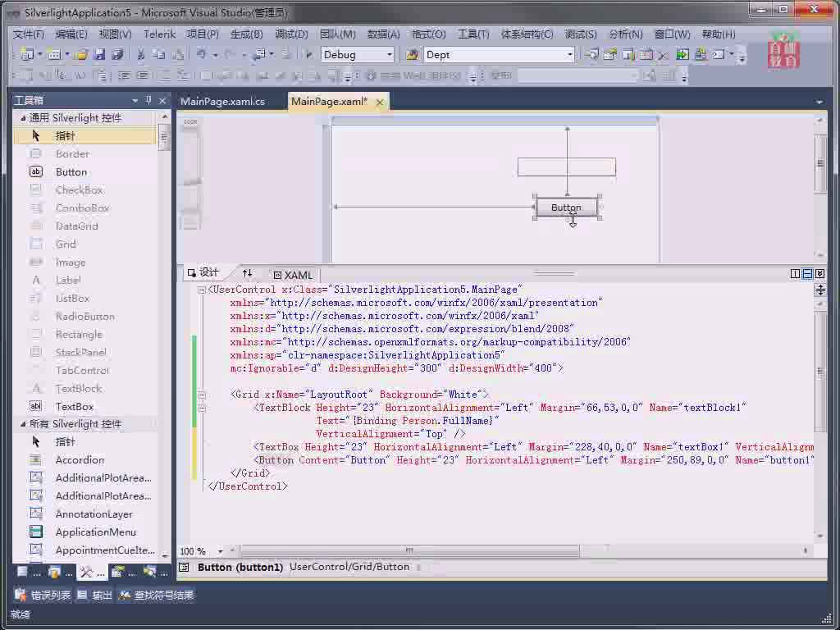Click the Cut scissors icon

(141, 54)
